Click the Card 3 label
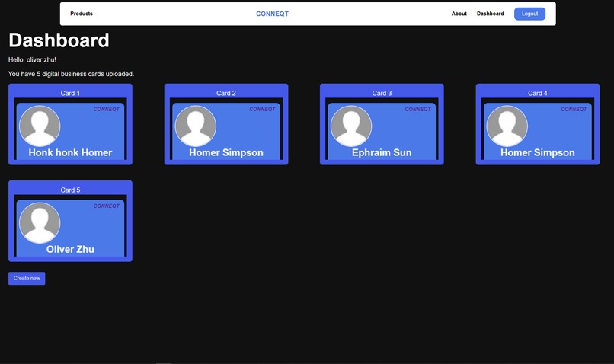 (382, 93)
